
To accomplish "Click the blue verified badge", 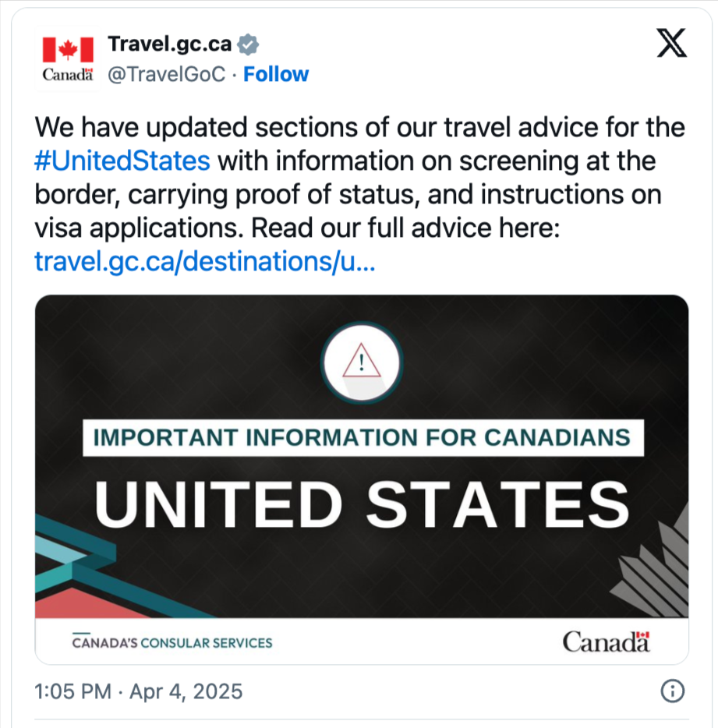I will 248,44.
